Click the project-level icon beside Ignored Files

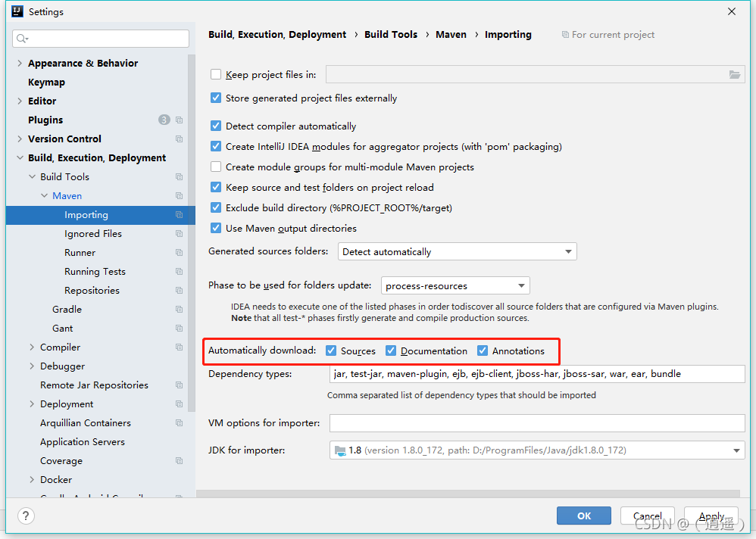180,234
